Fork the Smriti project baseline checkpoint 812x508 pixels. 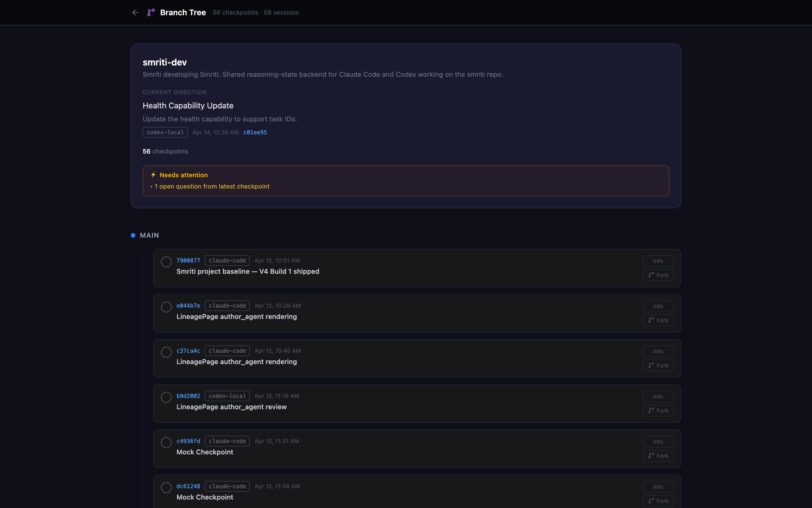[658, 275]
